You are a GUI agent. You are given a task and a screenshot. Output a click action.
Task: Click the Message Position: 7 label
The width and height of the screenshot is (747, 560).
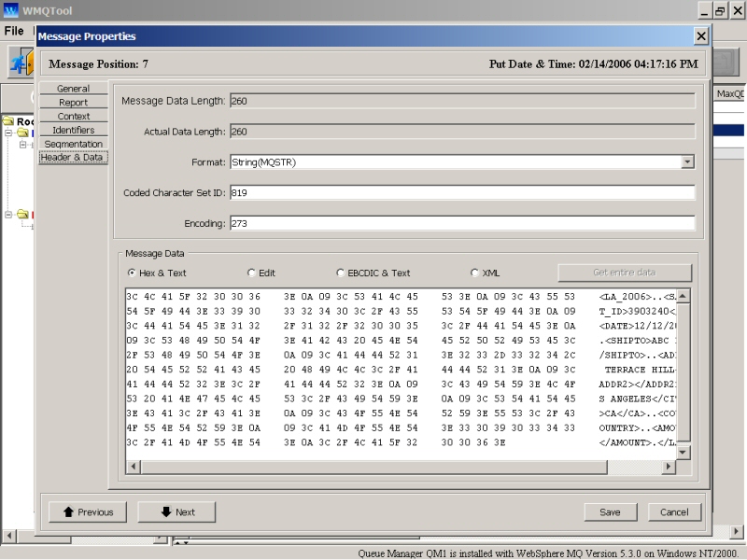click(x=99, y=64)
